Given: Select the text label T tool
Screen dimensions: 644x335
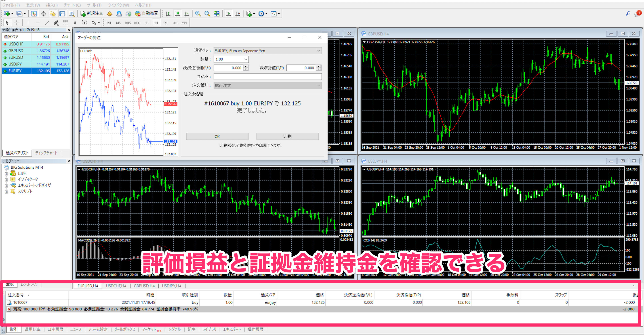Looking at the screenshot, I should 84,23.
